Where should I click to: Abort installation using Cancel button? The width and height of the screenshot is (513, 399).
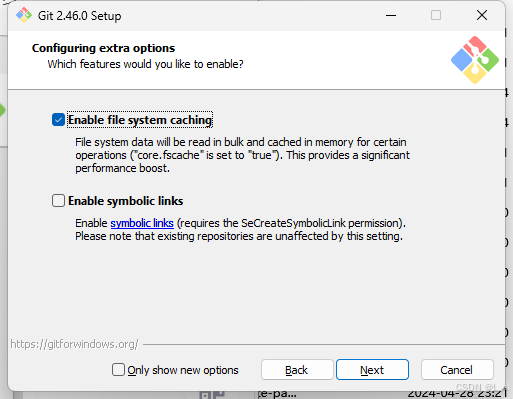tap(457, 370)
